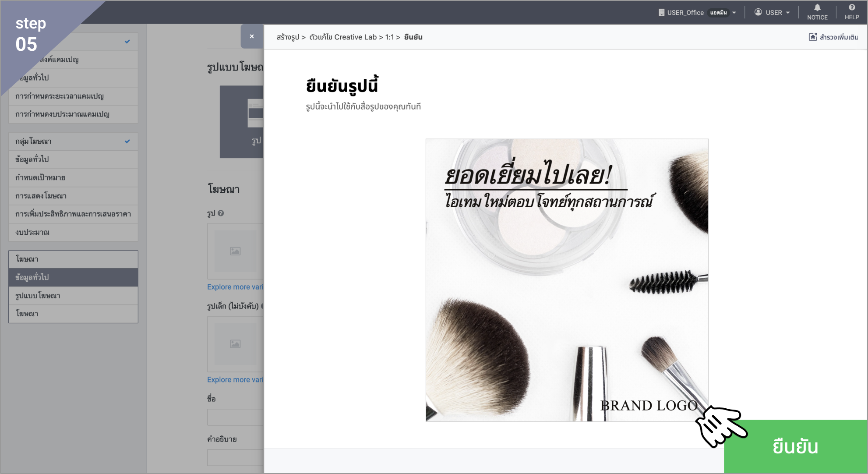This screenshot has width=868, height=474.
Task: Click the USER profile avatar icon
Action: coord(758,12)
